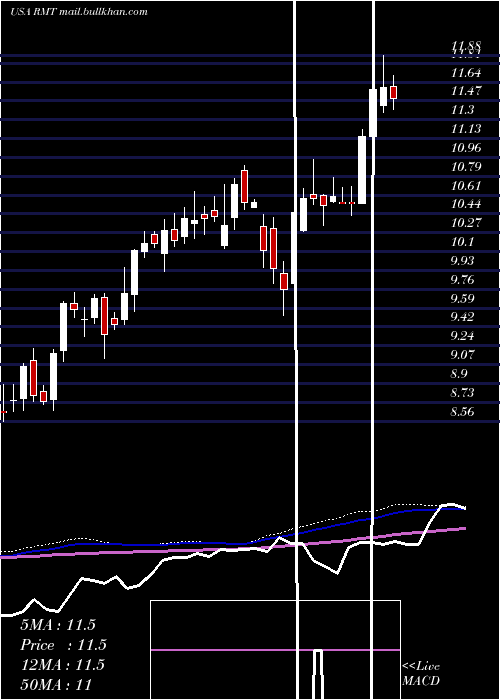
Task: Click the 11.3 price axis label
Action: click(x=462, y=110)
